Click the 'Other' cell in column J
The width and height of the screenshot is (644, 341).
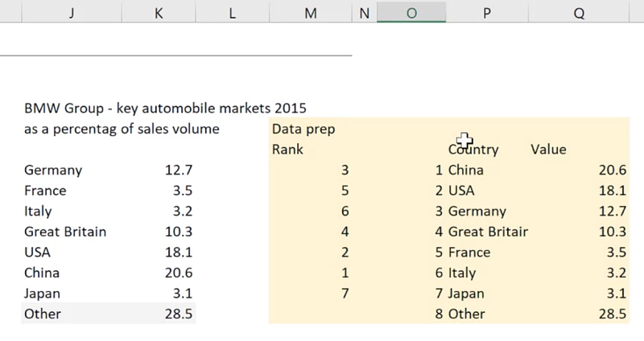pos(42,314)
